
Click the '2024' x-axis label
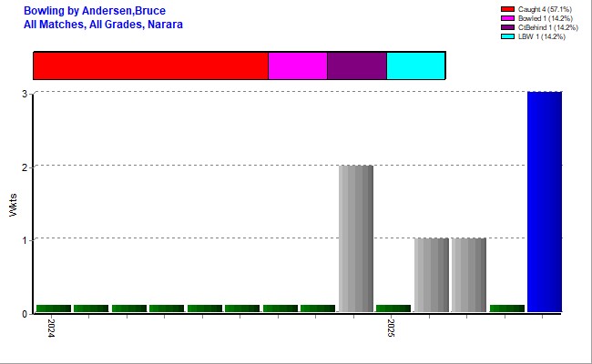pos(51,329)
